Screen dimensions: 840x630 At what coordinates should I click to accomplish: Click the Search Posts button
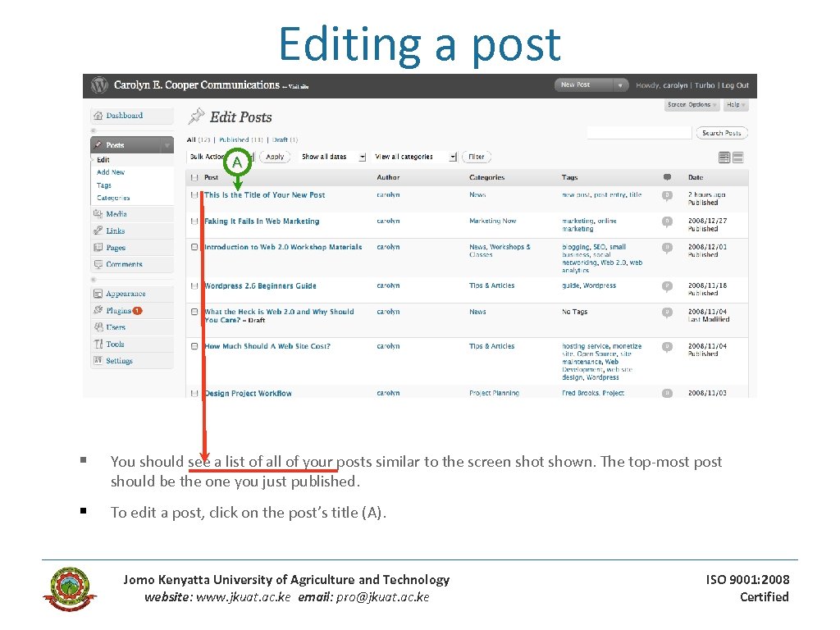pos(722,133)
